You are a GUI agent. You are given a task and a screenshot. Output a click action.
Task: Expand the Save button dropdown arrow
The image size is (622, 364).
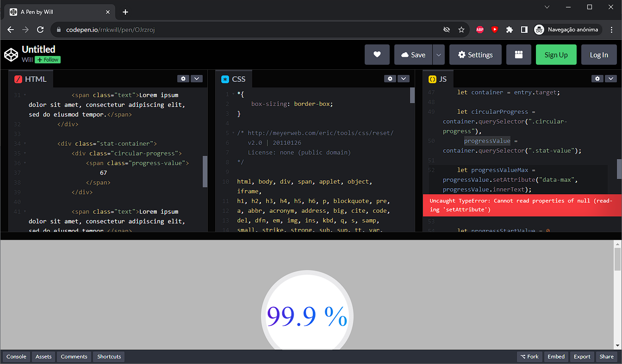(438, 54)
